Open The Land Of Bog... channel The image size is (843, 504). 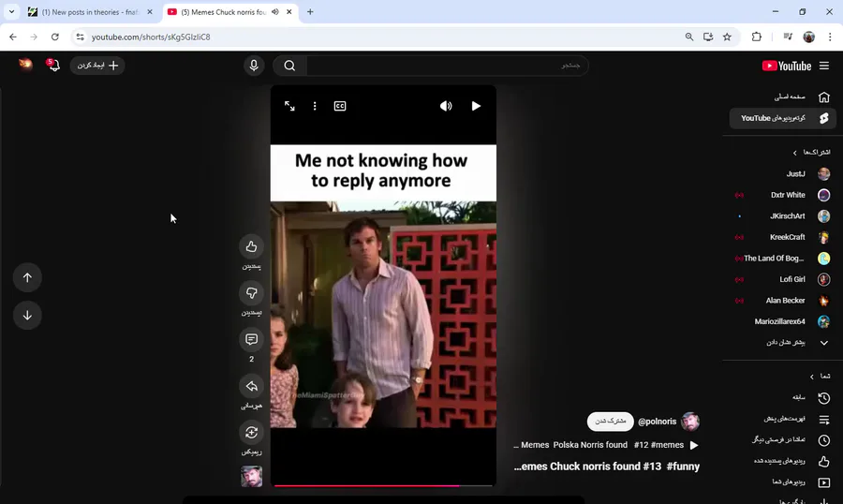tap(782, 259)
